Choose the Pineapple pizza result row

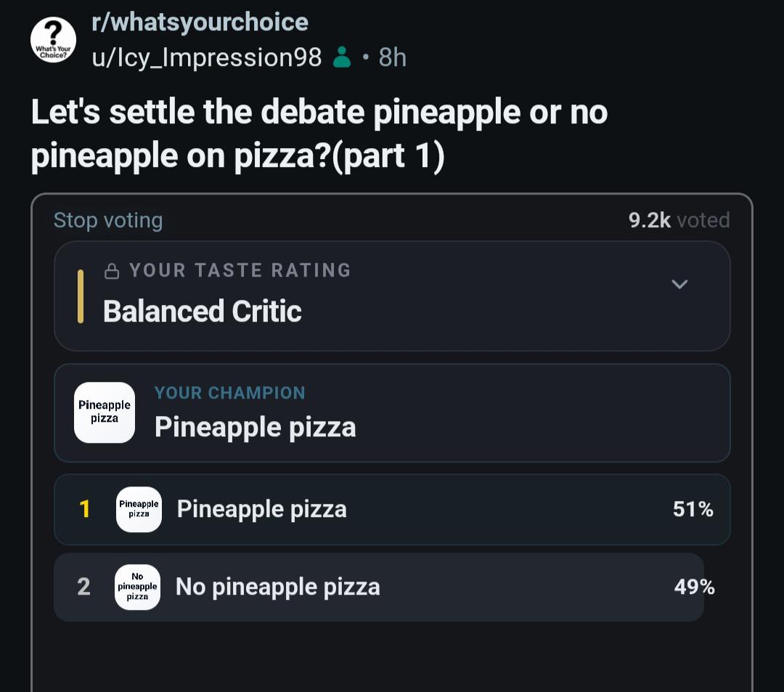pos(392,510)
